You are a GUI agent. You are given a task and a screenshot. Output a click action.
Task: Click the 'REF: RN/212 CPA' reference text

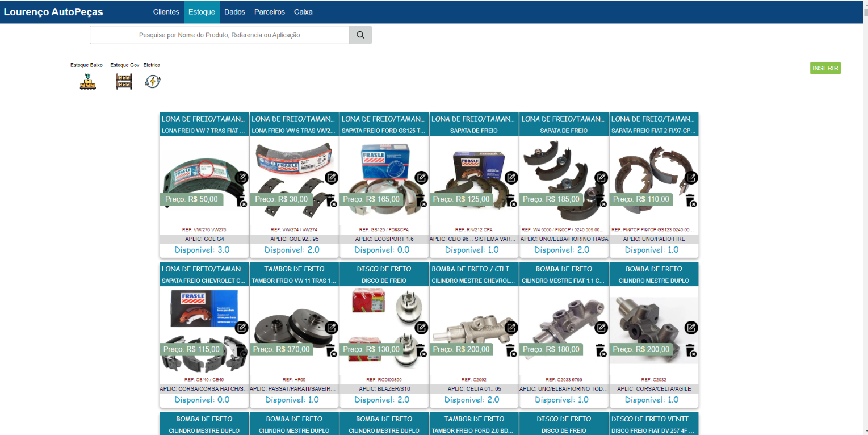coord(474,229)
